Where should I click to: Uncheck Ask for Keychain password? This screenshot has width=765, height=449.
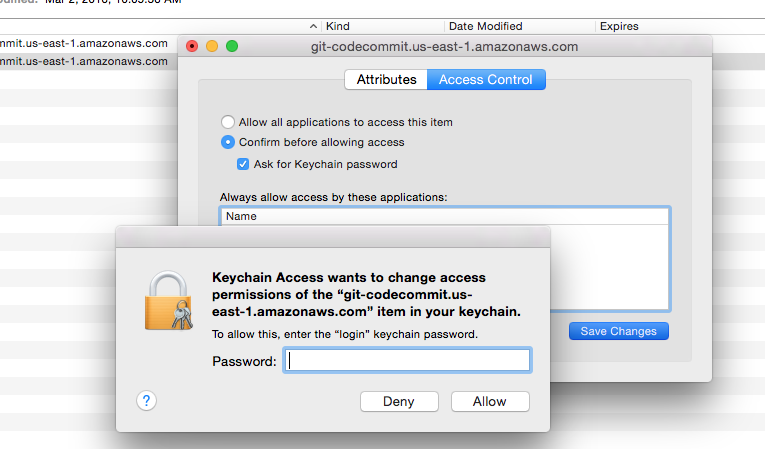(x=243, y=164)
